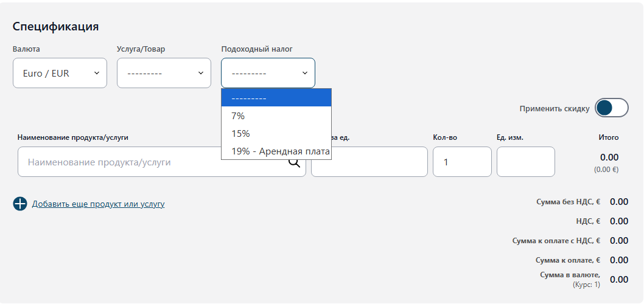Expand the Услуга/Товар dropdown field

click(163, 73)
